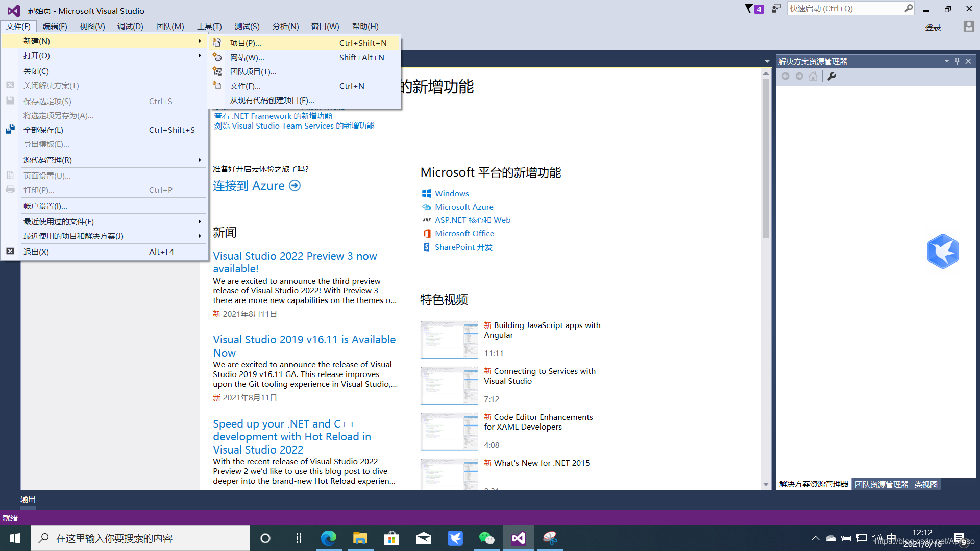Screen dimensions: 980x551
Task: Open 浏览 Visual Studio Team Services 的新增功能 link
Action: tap(294, 126)
